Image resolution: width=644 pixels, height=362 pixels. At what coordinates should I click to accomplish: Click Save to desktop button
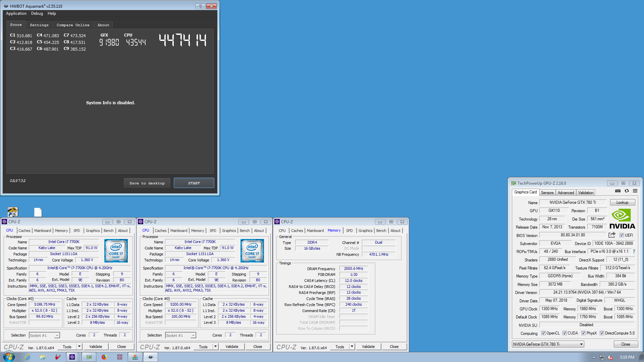click(147, 183)
